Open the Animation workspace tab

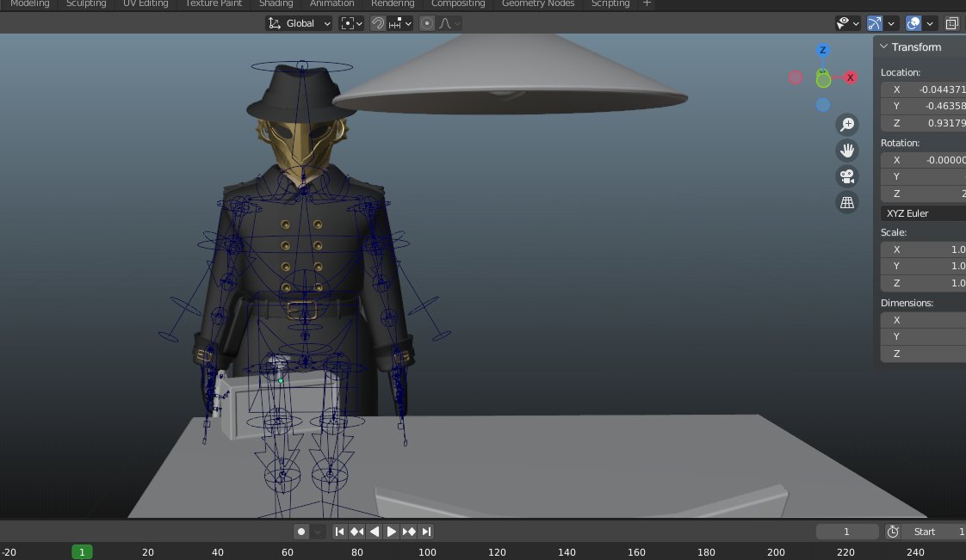[331, 3]
